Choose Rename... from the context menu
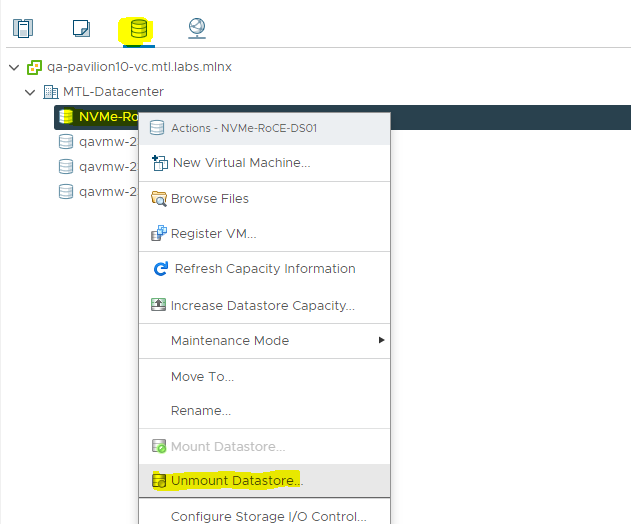The image size is (631, 524). 264,411
